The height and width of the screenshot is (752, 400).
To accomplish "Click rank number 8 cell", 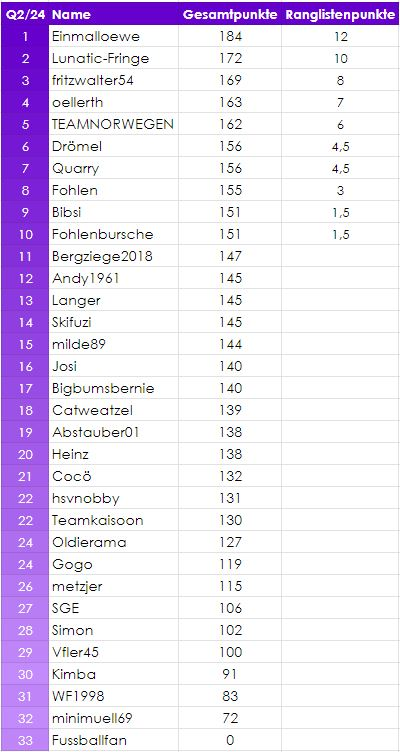I will point(25,190).
